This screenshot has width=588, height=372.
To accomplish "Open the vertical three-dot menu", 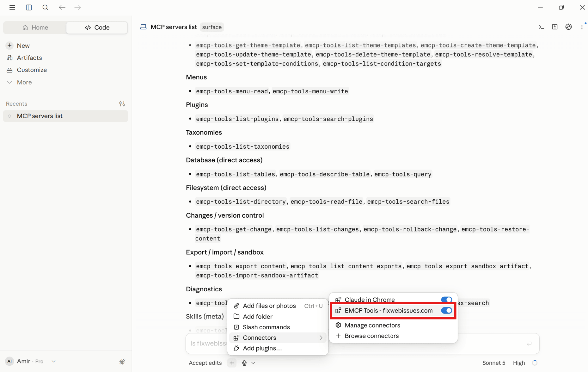I will [x=582, y=27].
